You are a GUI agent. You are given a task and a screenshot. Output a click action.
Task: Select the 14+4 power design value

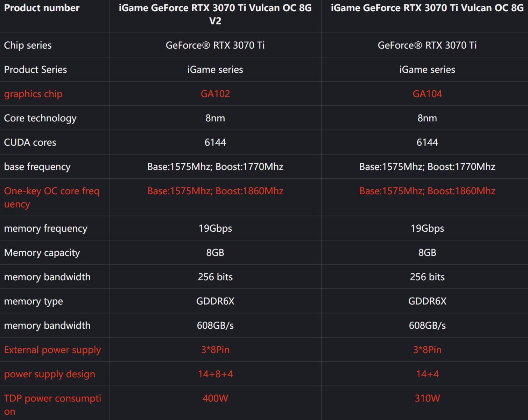(x=427, y=374)
